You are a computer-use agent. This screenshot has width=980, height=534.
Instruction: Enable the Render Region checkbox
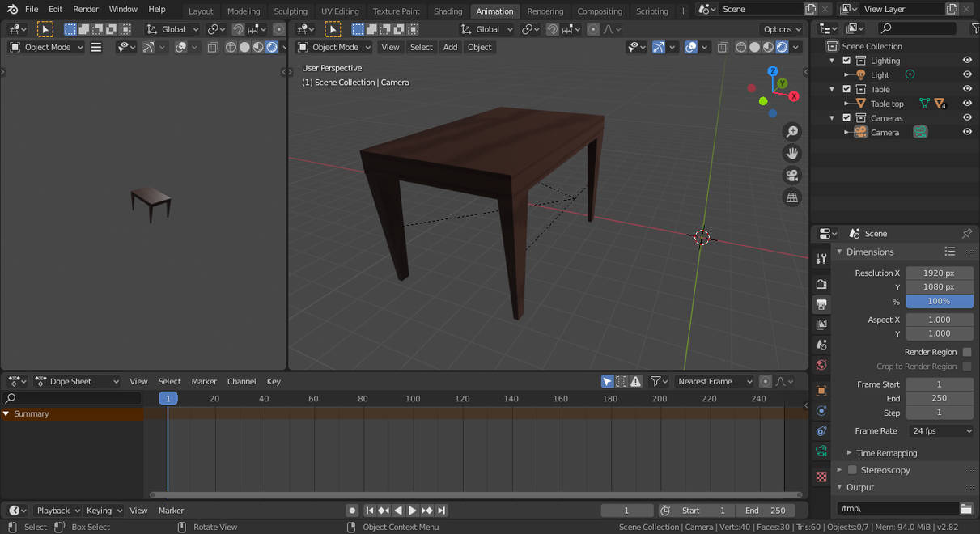pyautogui.click(x=965, y=351)
